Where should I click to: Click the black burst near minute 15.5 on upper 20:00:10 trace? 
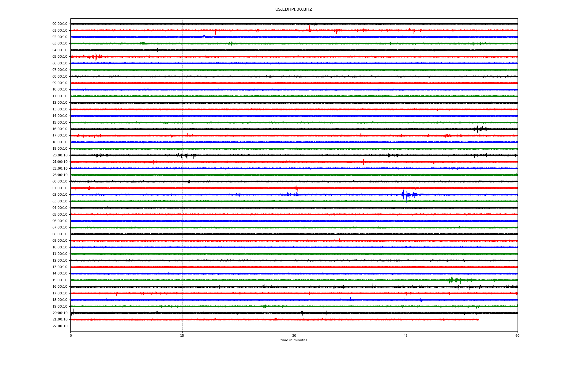pos(187,156)
